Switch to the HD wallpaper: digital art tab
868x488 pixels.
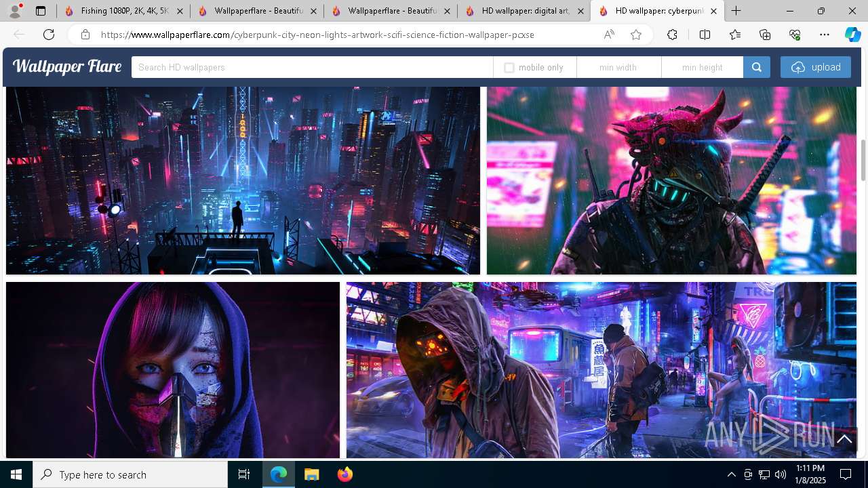524,11
